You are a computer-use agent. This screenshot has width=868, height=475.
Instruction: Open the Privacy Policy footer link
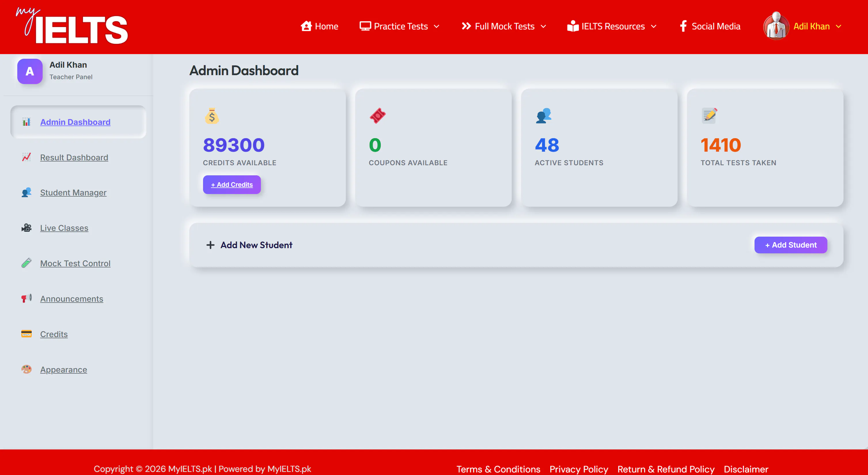tap(579, 469)
